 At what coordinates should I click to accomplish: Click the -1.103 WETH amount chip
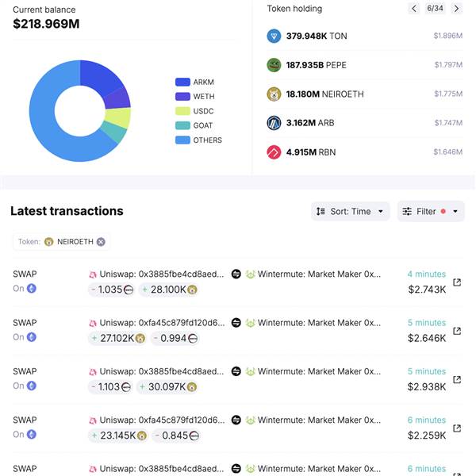pyautogui.click(x=111, y=387)
